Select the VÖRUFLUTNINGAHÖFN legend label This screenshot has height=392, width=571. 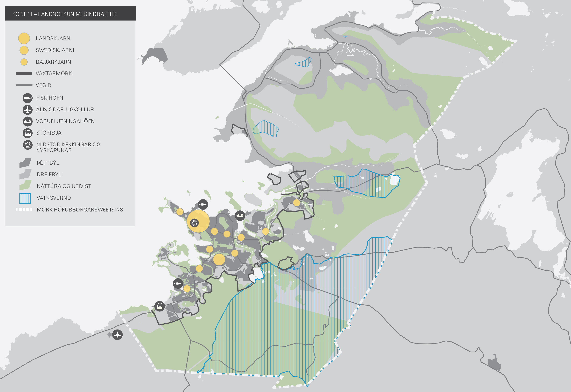click(65, 121)
